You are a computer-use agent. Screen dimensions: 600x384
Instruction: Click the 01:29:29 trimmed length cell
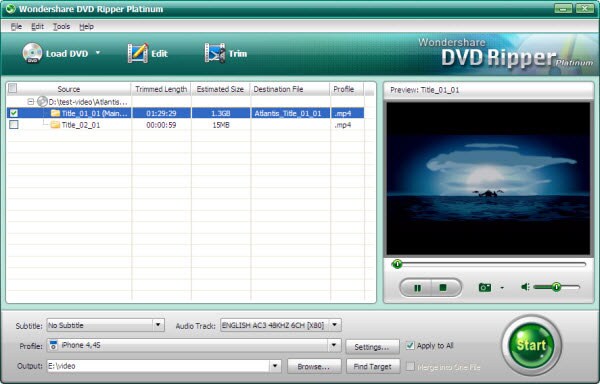161,113
